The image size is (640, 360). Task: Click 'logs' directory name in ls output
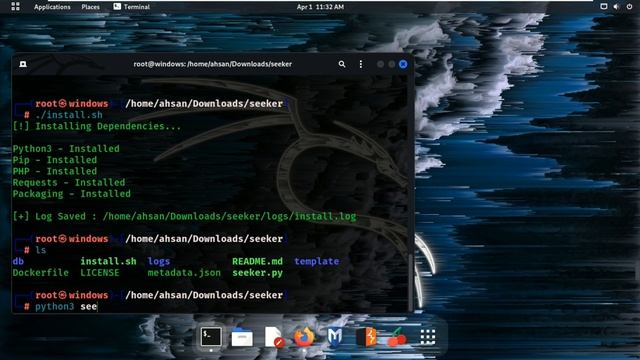[158, 262]
